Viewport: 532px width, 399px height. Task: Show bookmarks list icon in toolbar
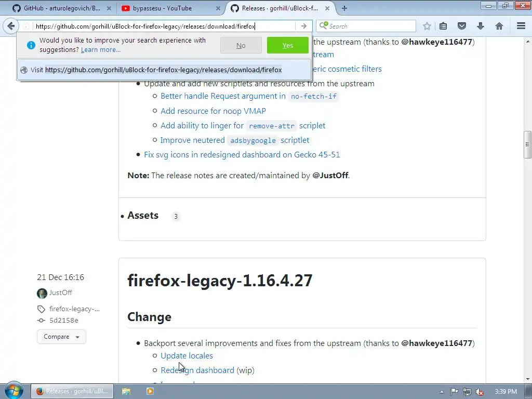click(x=443, y=26)
